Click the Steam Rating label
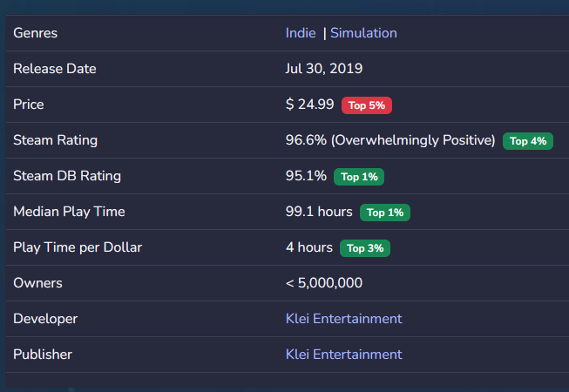 (55, 140)
